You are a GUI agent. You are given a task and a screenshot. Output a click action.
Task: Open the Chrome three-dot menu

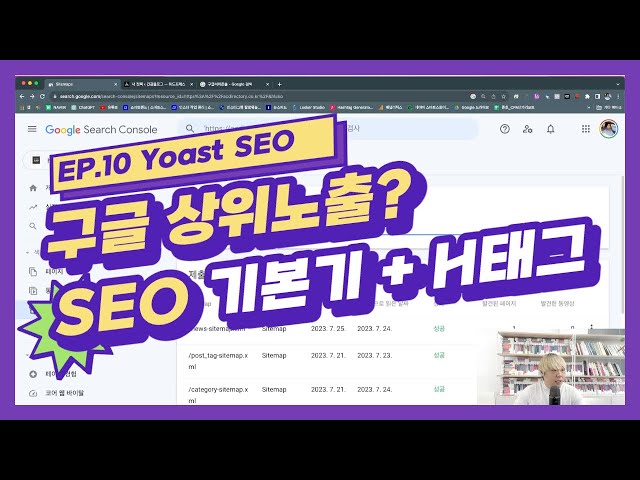[618, 96]
